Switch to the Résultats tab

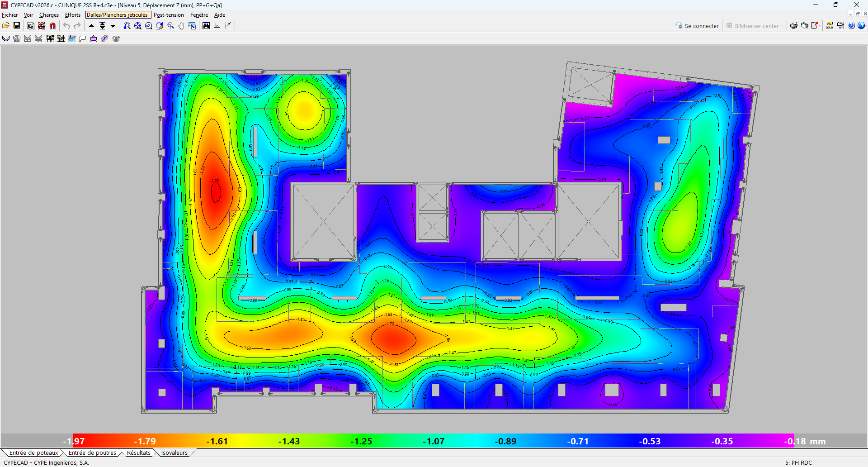click(x=139, y=453)
